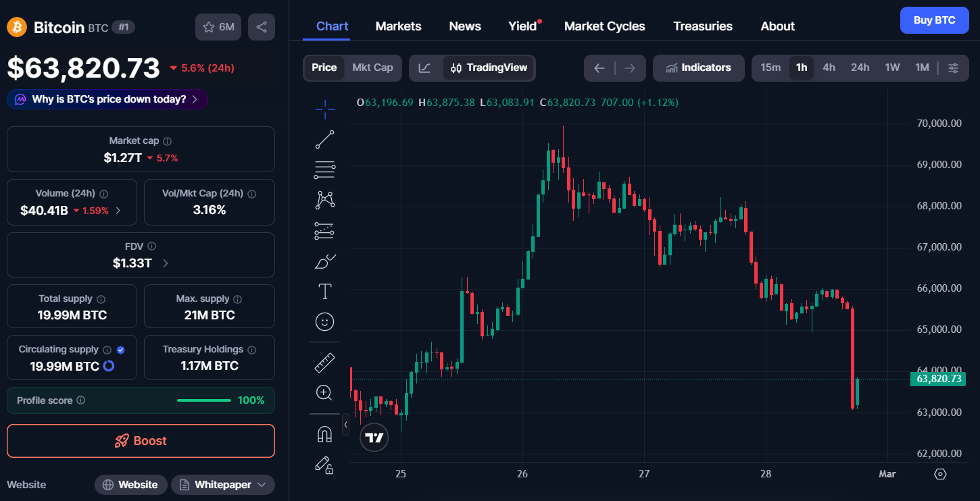Show Profile score info icon
The width and height of the screenshot is (980, 501).
[x=81, y=400]
